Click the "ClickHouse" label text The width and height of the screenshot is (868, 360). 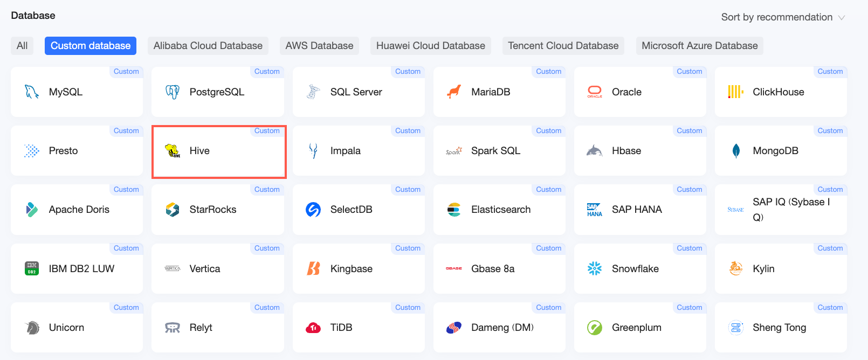coord(779,92)
